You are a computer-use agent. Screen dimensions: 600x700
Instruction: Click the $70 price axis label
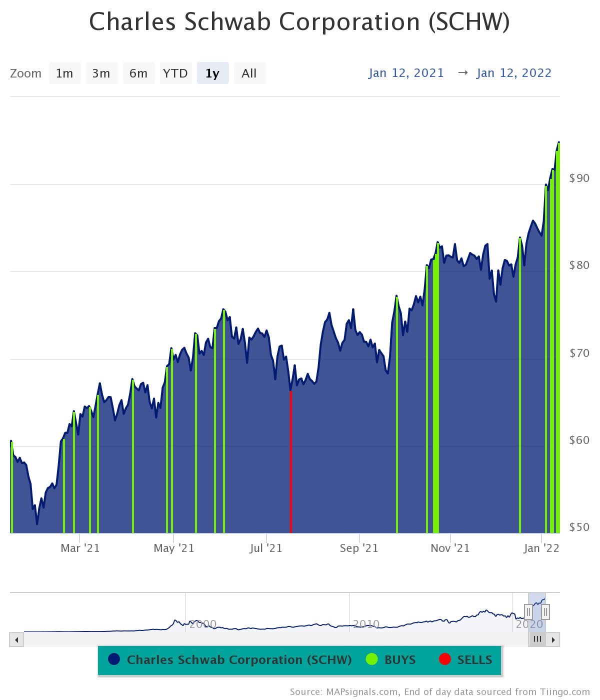point(579,353)
